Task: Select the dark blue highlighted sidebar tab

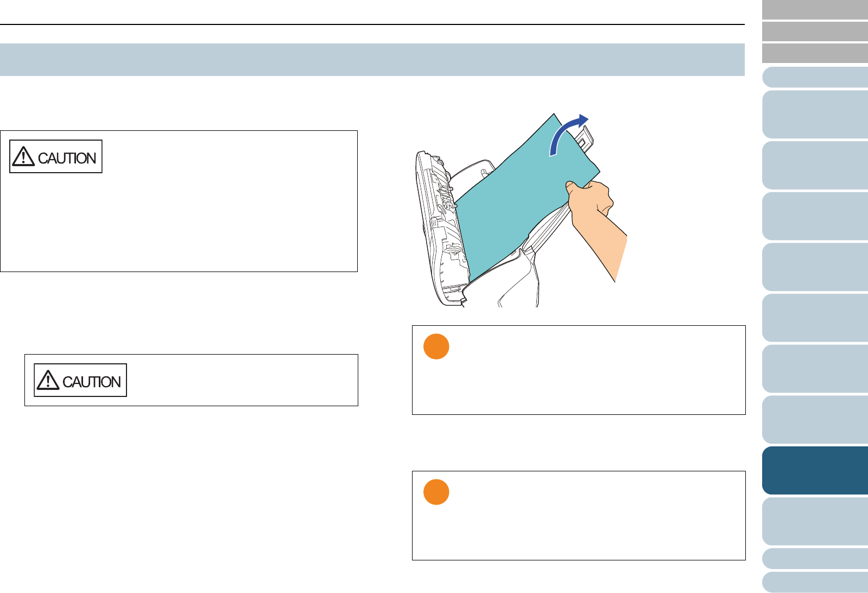Action: click(x=815, y=470)
